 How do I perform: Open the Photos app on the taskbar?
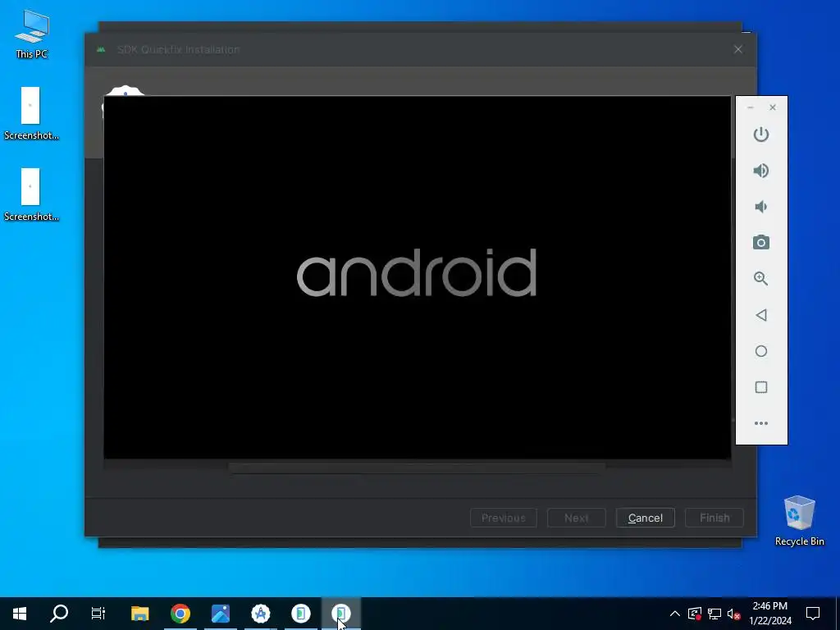click(x=220, y=614)
